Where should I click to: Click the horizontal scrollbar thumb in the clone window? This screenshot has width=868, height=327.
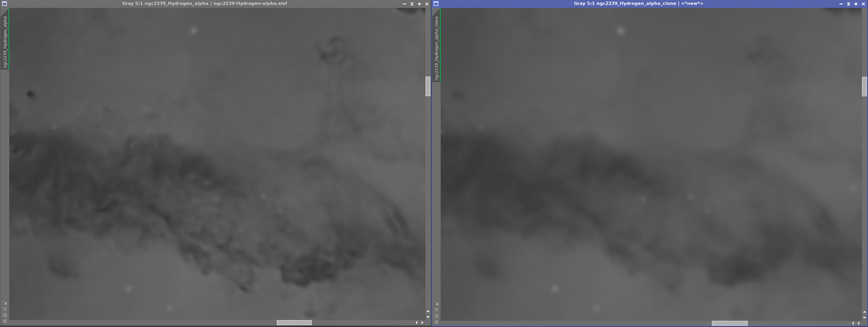730,323
